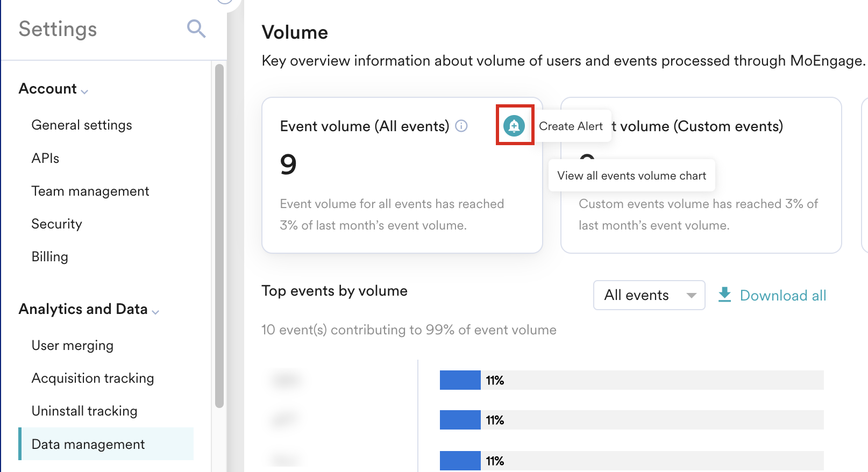Click info icon beside Event volume title
868x472 pixels.
pyautogui.click(x=461, y=126)
